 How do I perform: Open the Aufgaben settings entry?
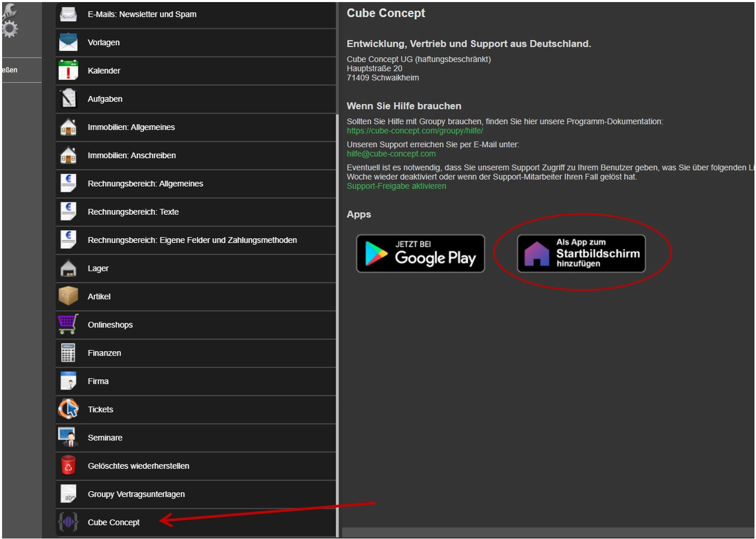click(196, 99)
